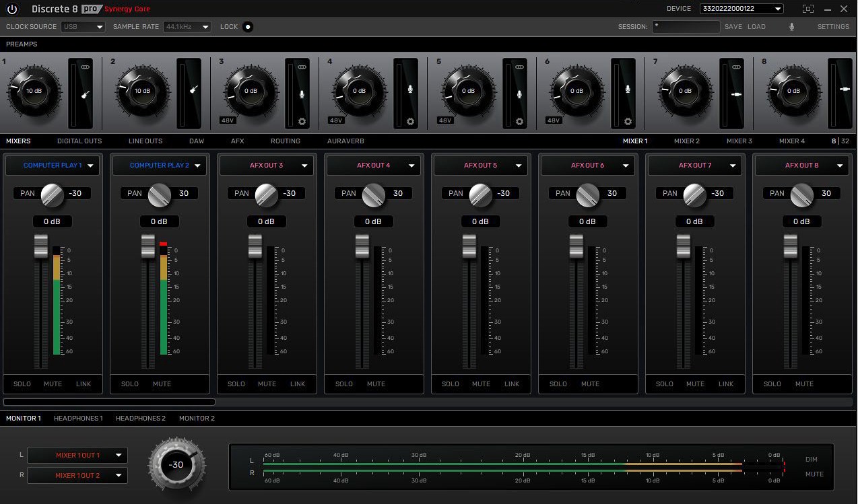Click the Lock indicator button
The width and height of the screenshot is (858, 504).
coord(248,27)
